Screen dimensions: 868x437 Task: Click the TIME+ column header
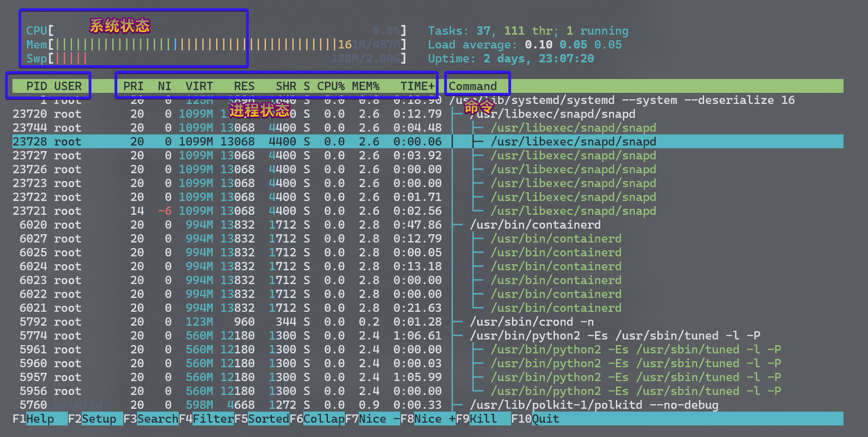(417, 86)
